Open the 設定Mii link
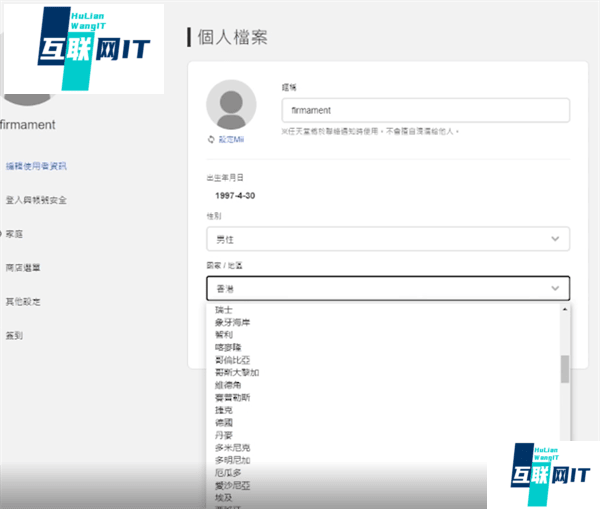The height and width of the screenshot is (509, 600). point(231,140)
